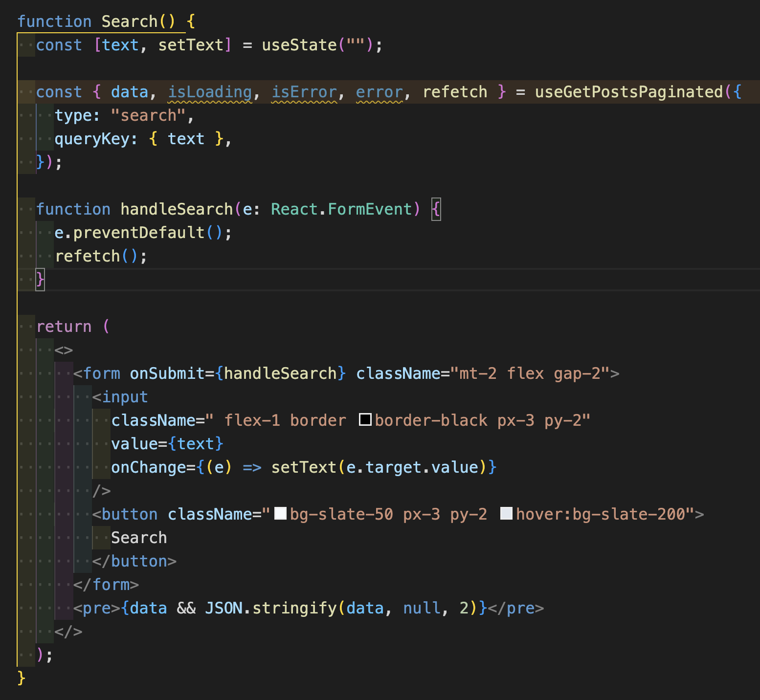Click the null argument in stringify

(422, 608)
